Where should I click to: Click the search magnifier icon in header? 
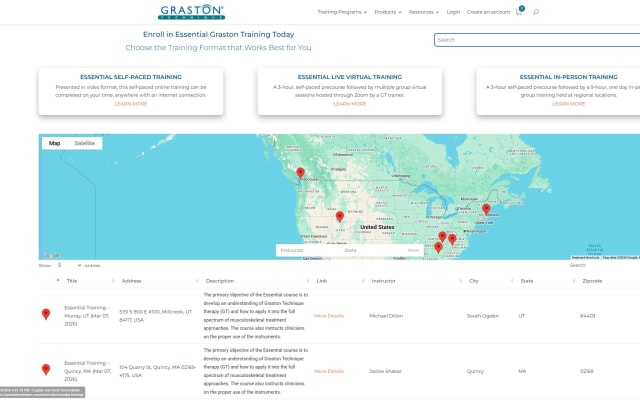(x=536, y=12)
